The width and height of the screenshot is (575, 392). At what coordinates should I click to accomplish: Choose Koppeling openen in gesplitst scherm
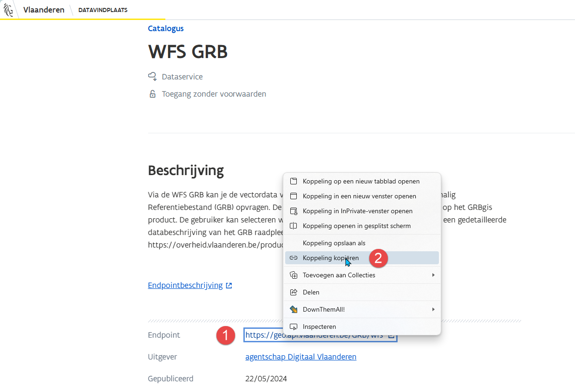[x=362, y=226]
